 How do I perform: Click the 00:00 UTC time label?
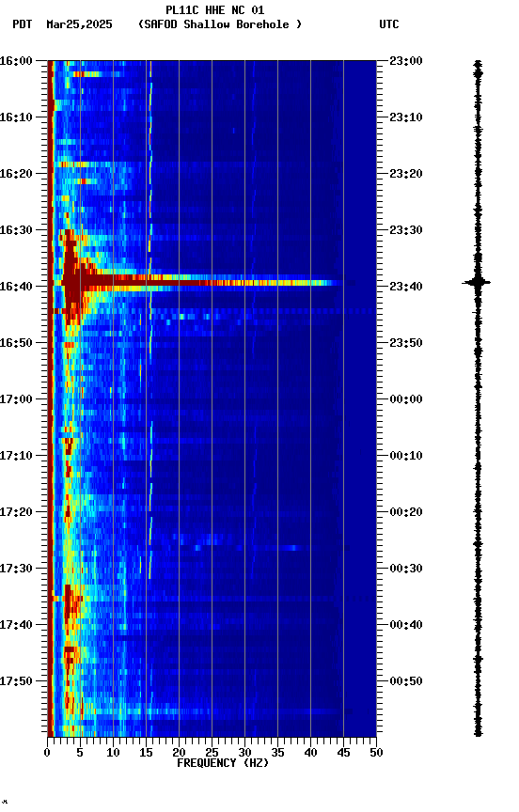pyautogui.click(x=406, y=399)
